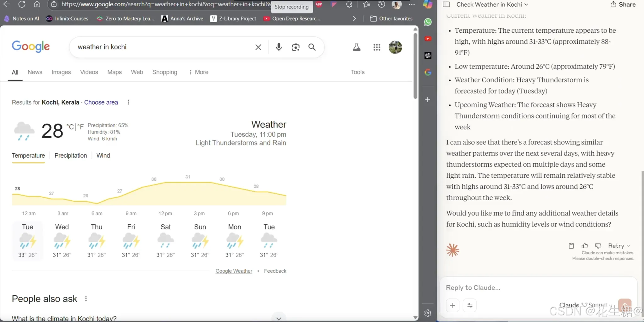
Task: Open the Other favorites folder
Action: point(391,19)
